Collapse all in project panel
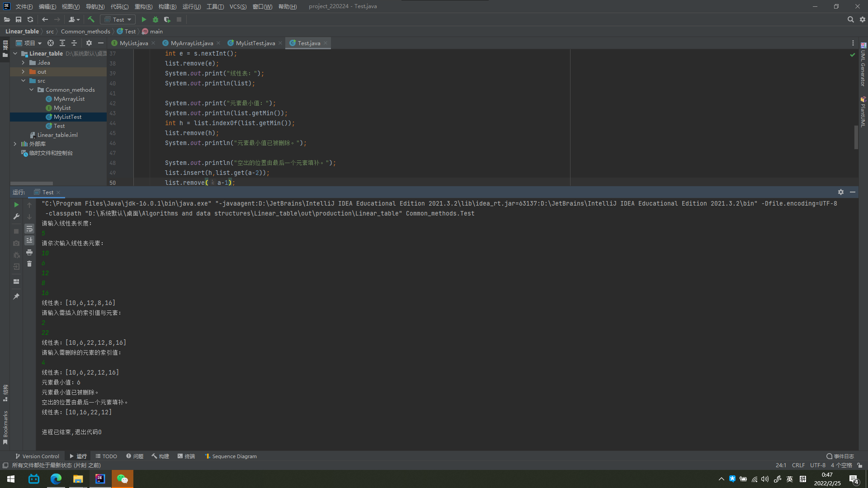The width and height of the screenshot is (868, 488). coord(74,43)
